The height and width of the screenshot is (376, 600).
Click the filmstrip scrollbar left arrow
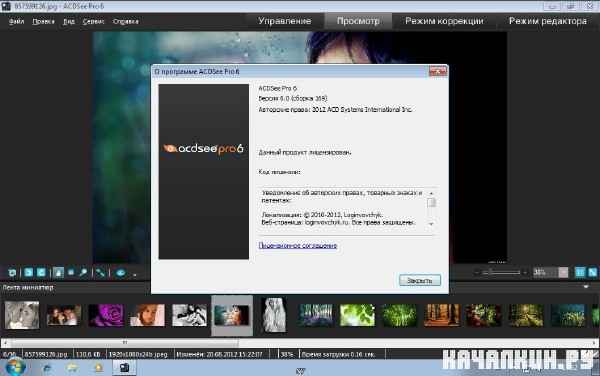pos(5,342)
